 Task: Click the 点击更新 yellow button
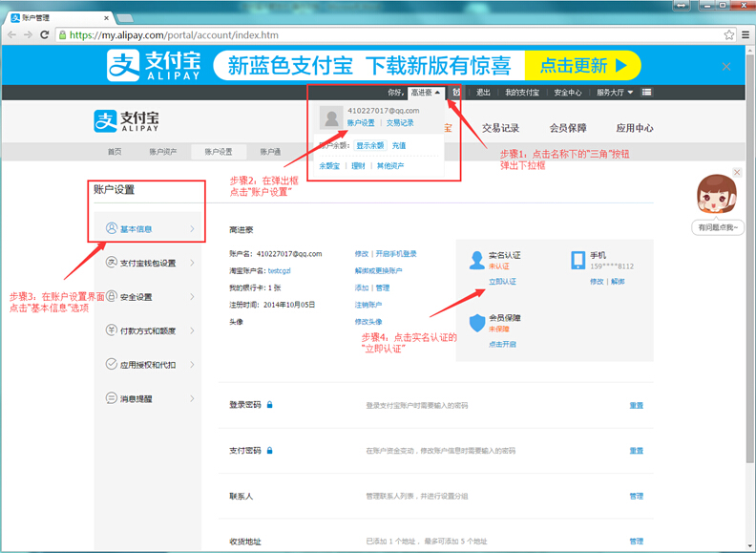pyautogui.click(x=582, y=65)
